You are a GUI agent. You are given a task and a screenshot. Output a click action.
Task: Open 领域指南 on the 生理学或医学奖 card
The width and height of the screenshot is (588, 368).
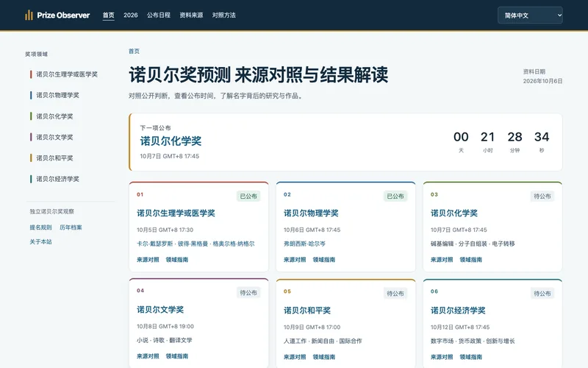point(177,260)
